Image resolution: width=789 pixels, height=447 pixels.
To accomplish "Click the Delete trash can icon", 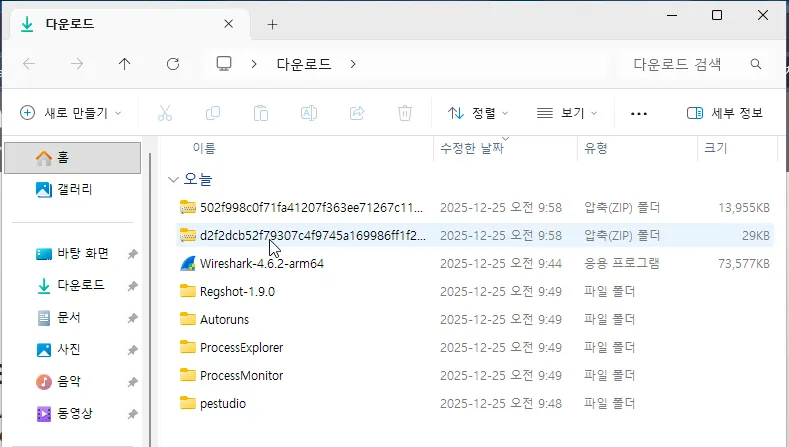I will point(405,113).
